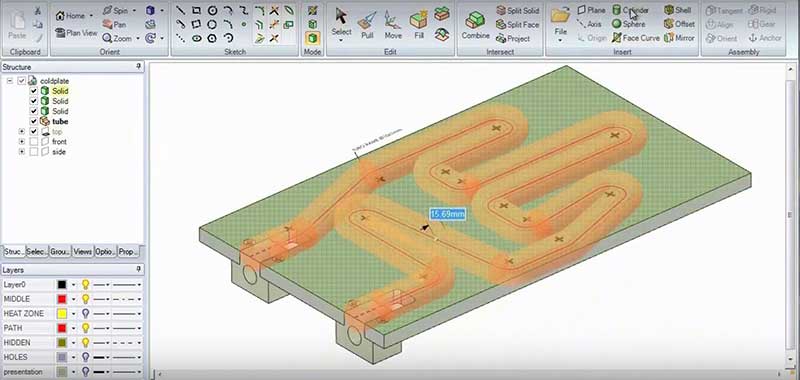Click the Layer0 black color swatch
800x380 pixels.
click(x=62, y=285)
